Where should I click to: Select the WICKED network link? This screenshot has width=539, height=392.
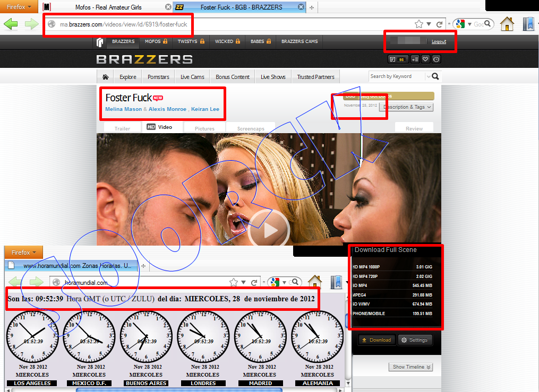(227, 41)
